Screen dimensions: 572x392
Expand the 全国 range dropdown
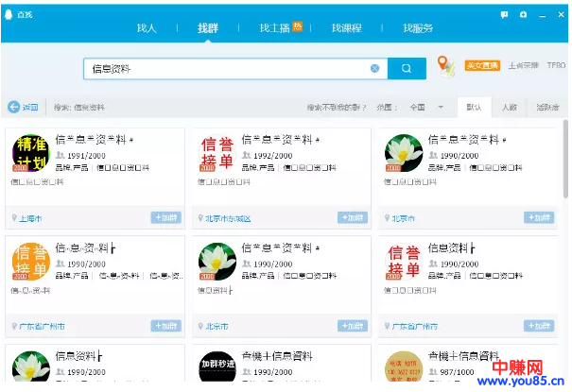[441, 107]
